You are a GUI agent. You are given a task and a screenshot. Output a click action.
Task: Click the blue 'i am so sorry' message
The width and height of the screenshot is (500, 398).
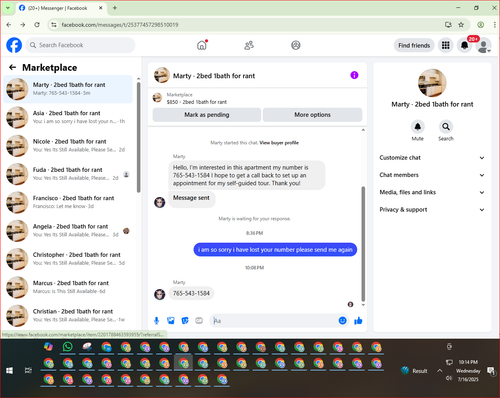[275, 250]
